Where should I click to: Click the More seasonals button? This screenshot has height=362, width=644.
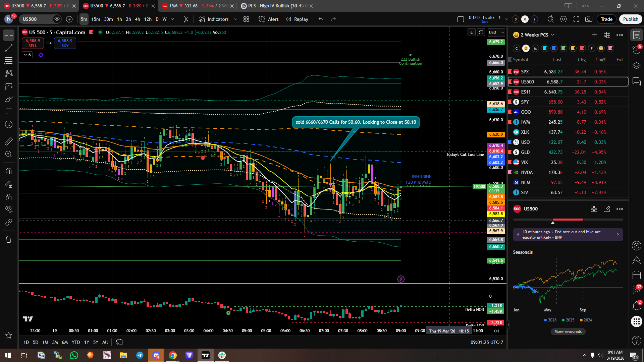pyautogui.click(x=568, y=331)
